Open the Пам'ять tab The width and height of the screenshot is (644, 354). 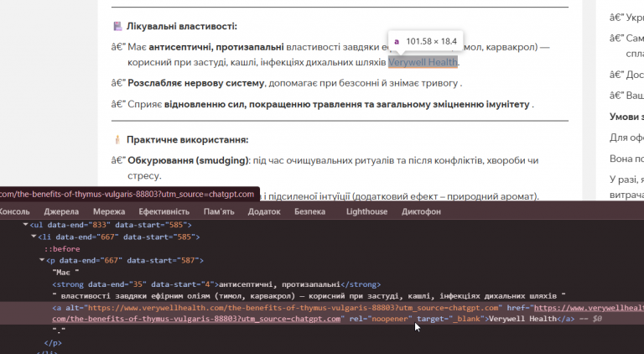pyautogui.click(x=219, y=211)
